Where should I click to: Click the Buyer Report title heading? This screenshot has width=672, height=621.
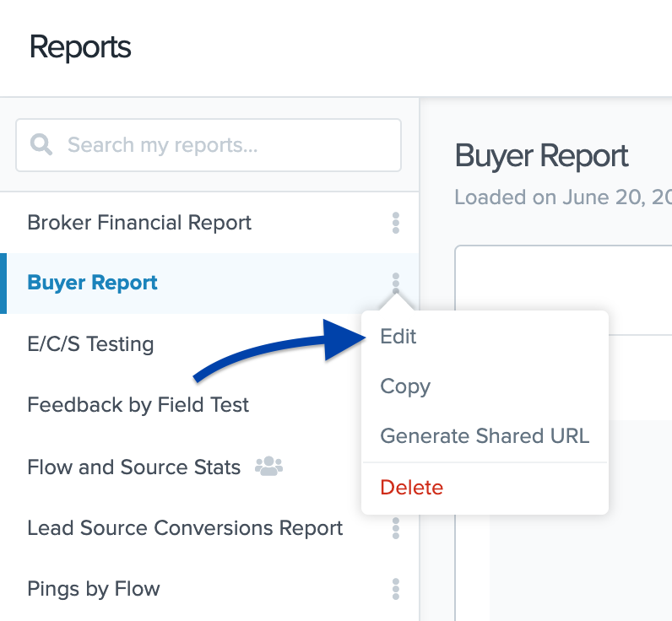tap(541, 156)
